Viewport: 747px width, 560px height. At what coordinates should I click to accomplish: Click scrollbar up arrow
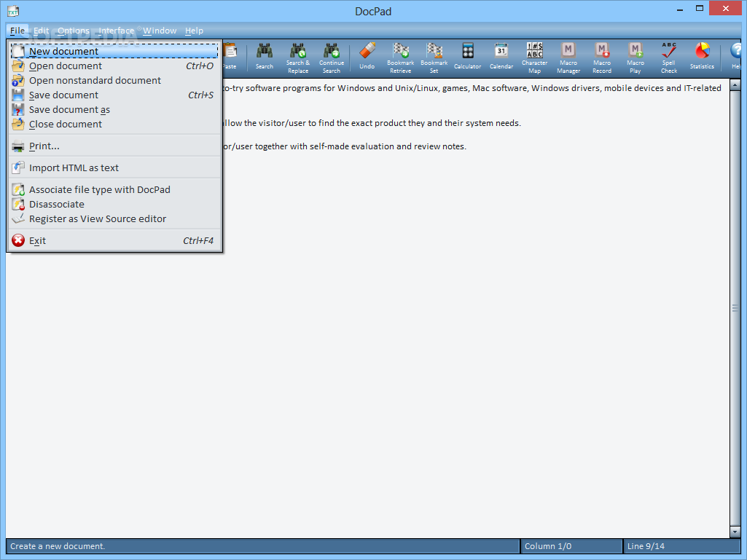tap(735, 85)
